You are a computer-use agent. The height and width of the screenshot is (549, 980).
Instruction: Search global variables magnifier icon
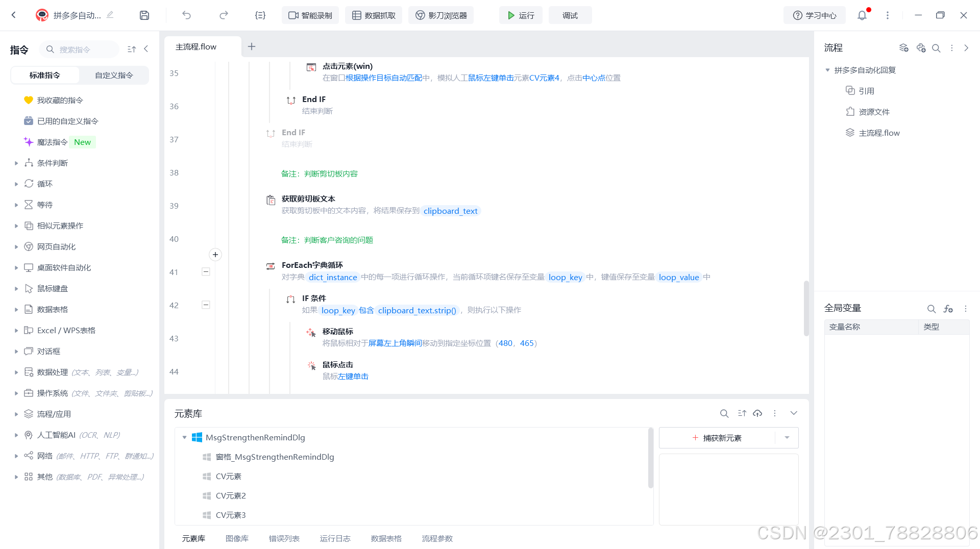(932, 309)
